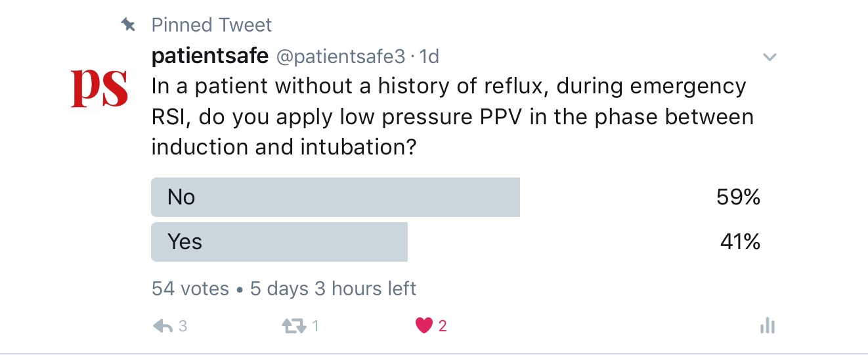
Task: Click the red heart like icon
Action: click(x=424, y=325)
